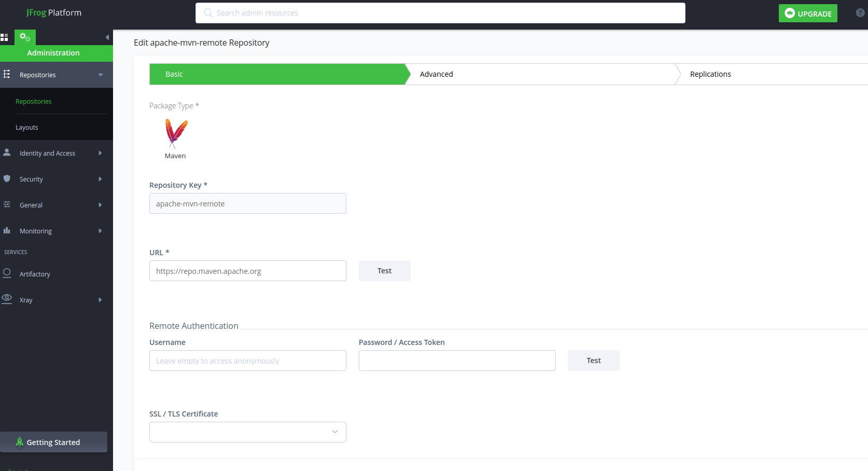Collapse the Repositories sidebar section
868x471 pixels.
coord(101,75)
